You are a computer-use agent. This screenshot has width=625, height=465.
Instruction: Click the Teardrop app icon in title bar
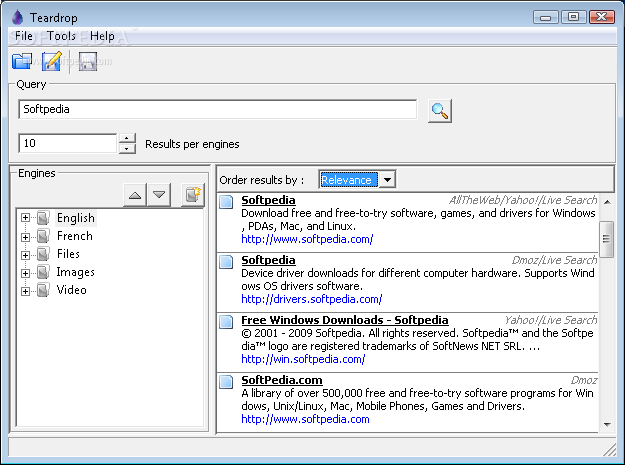[17, 18]
